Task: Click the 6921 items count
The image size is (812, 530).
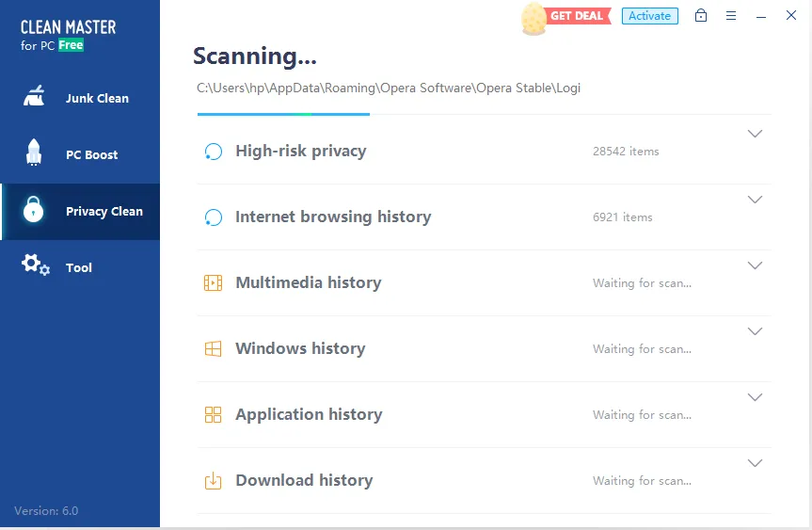Action: [623, 217]
